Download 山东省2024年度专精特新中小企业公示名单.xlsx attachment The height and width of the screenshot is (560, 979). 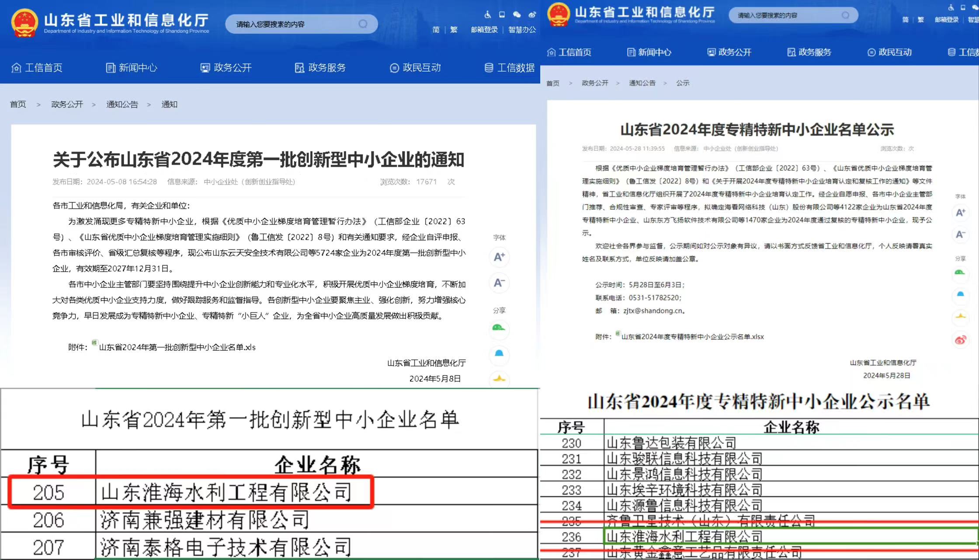coord(692,337)
